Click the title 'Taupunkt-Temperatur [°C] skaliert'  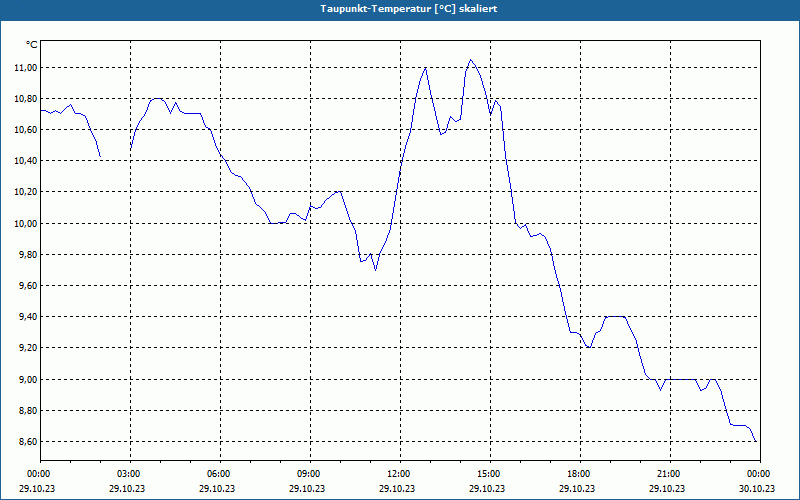click(x=409, y=9)
